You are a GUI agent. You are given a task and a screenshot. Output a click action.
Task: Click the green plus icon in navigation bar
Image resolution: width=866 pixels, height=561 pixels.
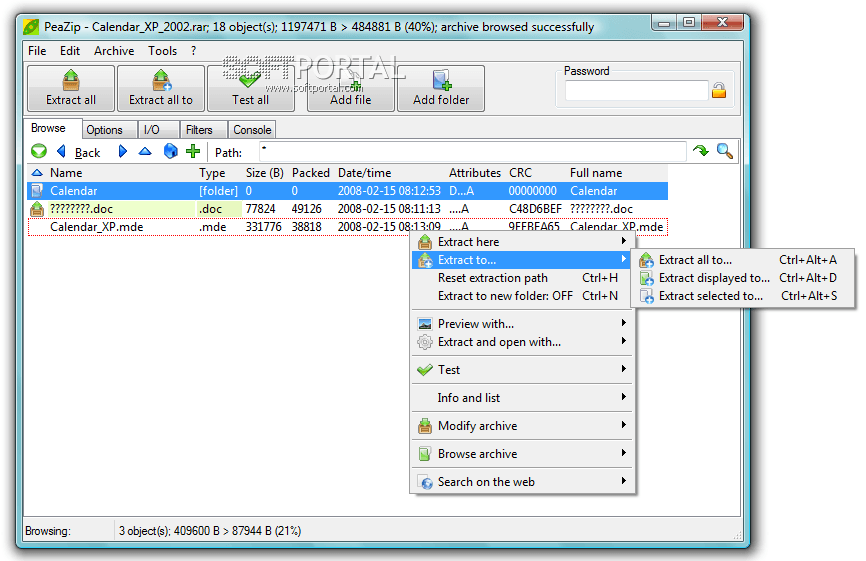coord(193,151)
